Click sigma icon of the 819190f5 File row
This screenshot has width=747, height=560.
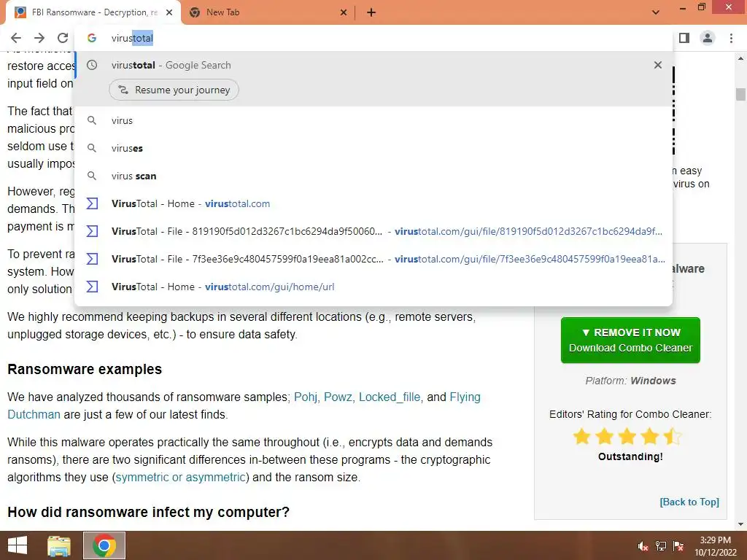(92, 231)
